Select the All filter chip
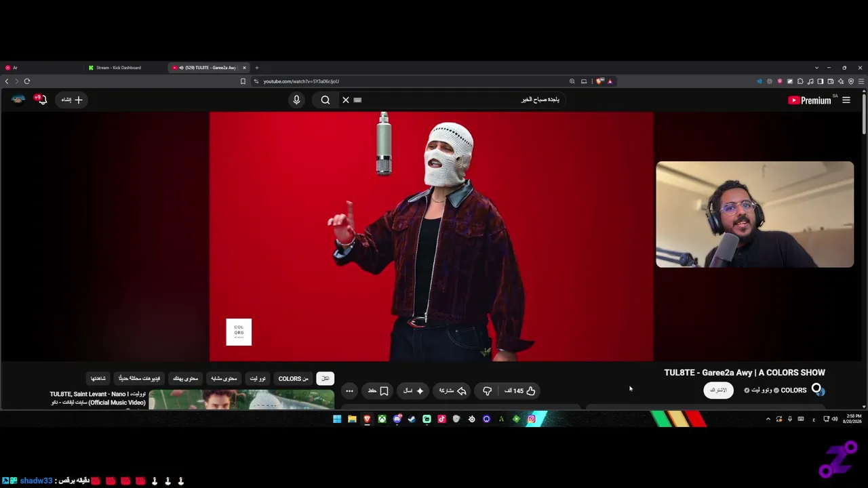 (325, 378)
